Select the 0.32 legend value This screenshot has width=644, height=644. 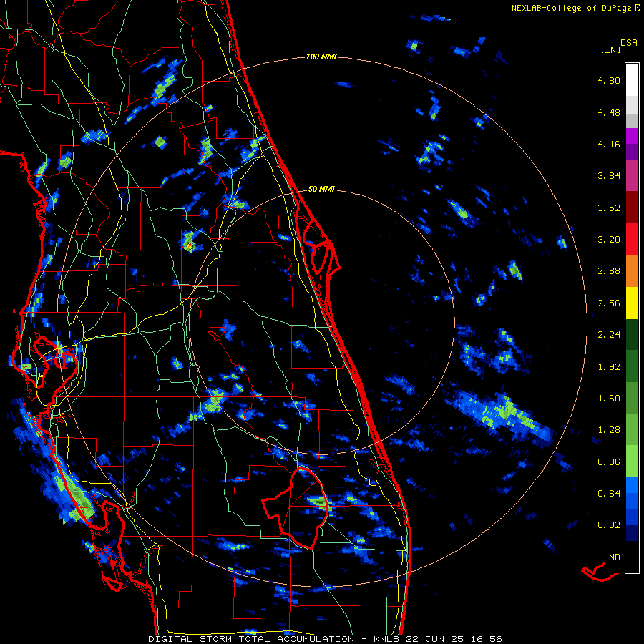coord(609,525)
